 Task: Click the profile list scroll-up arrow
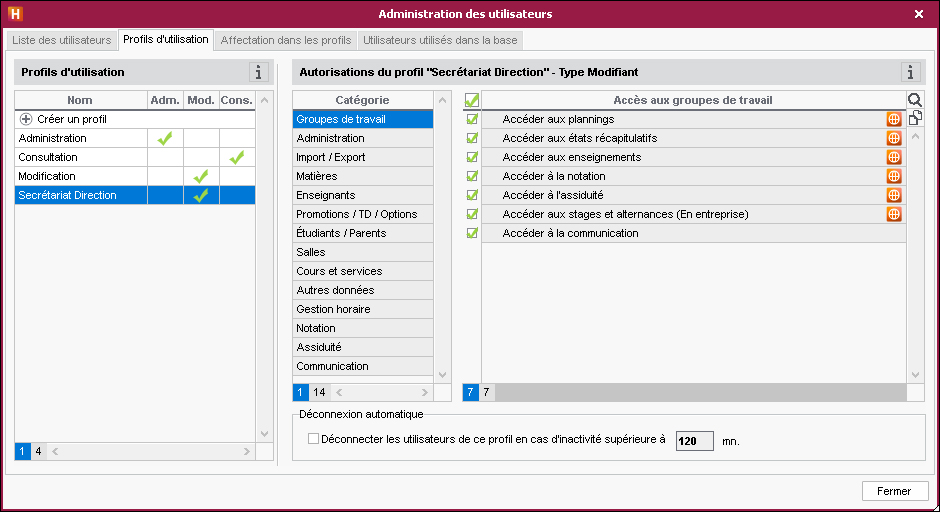pos(264,100)
